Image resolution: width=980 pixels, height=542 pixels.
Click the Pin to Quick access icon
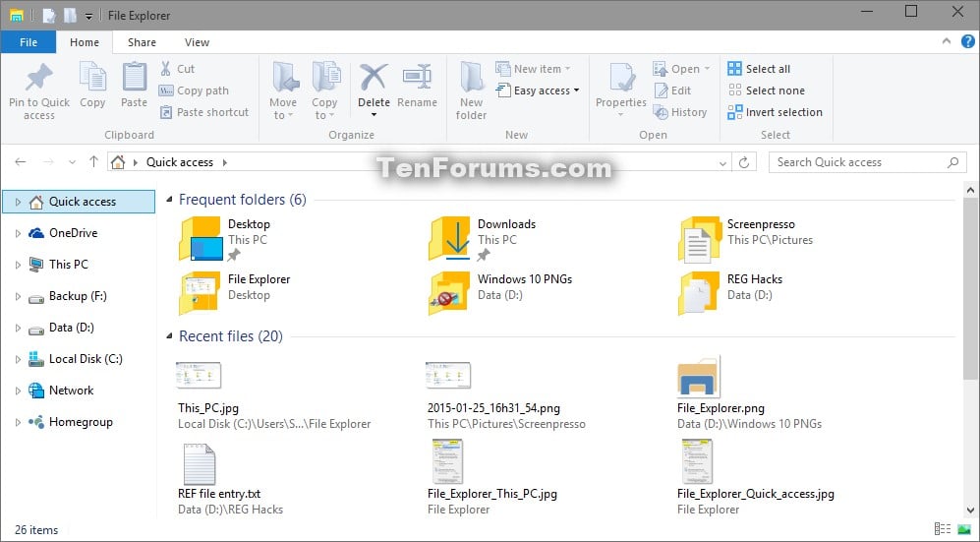(38, 78)
